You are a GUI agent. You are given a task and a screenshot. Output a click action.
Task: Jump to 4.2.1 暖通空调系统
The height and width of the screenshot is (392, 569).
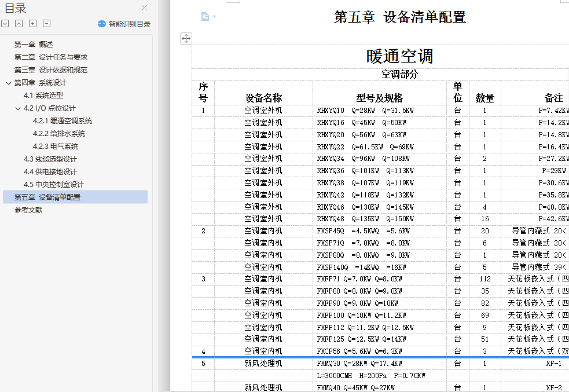[63, 121]
